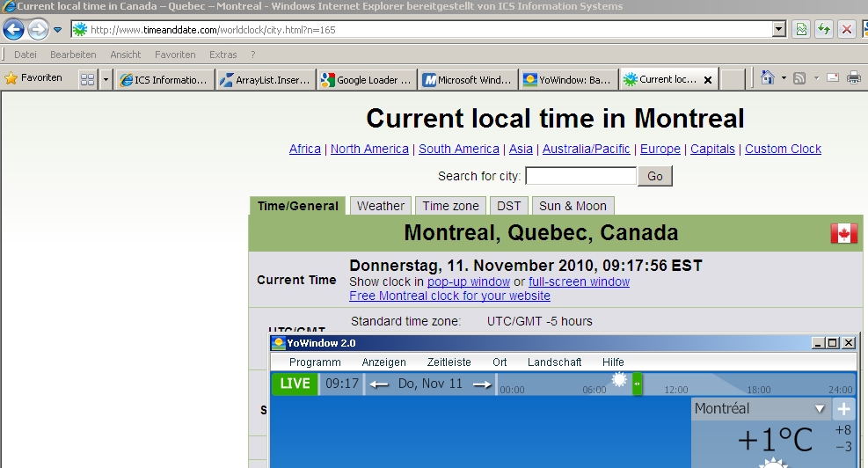Image resolution: width=868 pixels, height=468 pixels.
Task: Select the DST tab
Action: 508,206
